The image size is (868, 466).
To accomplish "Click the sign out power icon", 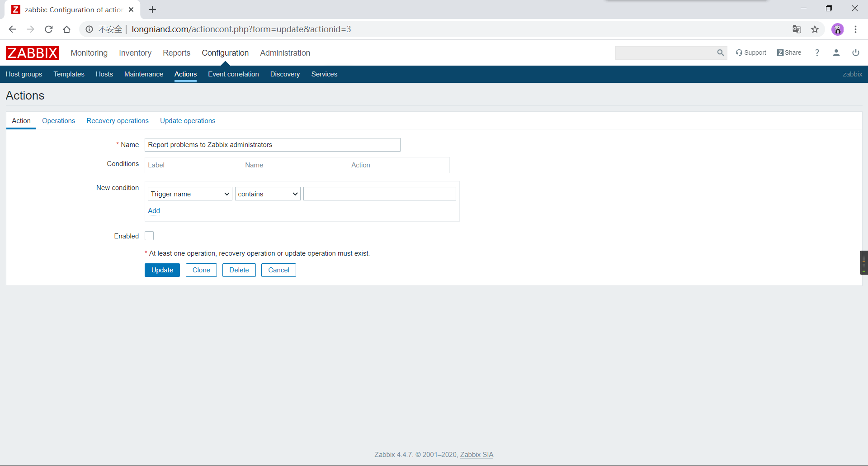I will point(856,53).
